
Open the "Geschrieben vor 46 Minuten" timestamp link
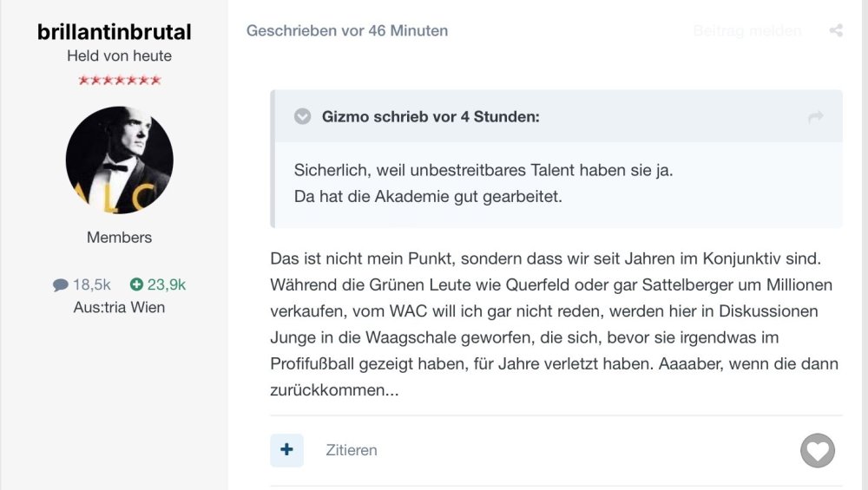(x=347, y=31)
